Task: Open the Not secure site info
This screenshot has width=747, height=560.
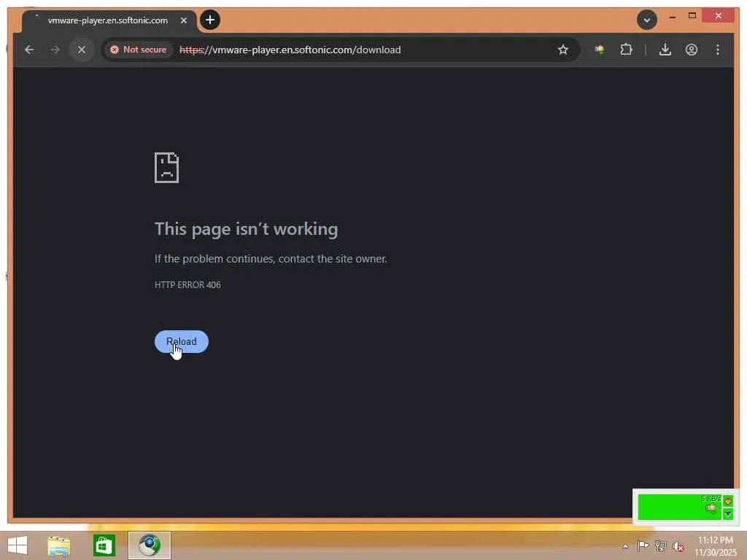Action: pos(138,50)
